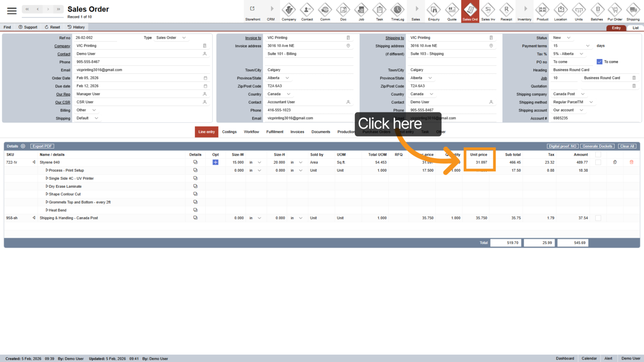Switch to the Costings tab
Image resolution: width=644 pixels, height=362 pixels.
[229, 132]
